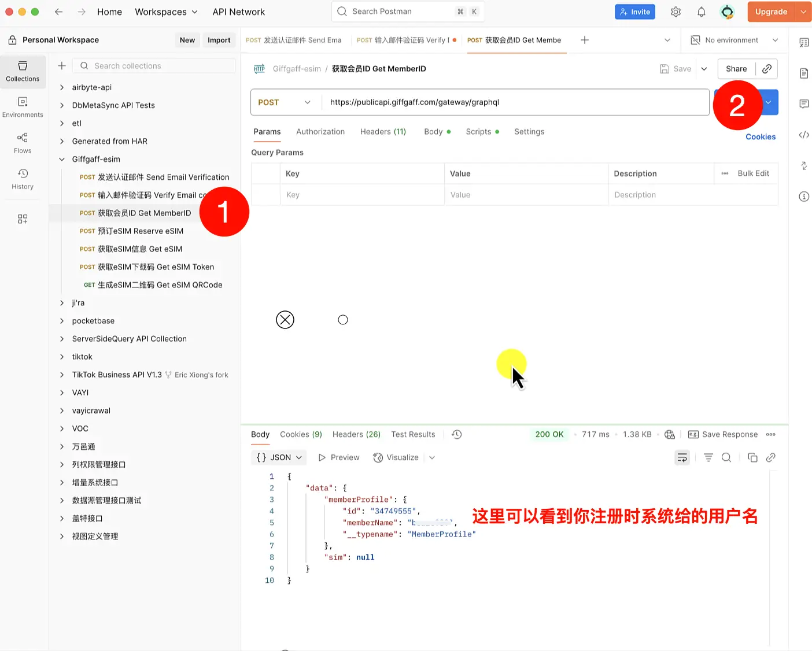Open the code snippet pane

point(804,135)
